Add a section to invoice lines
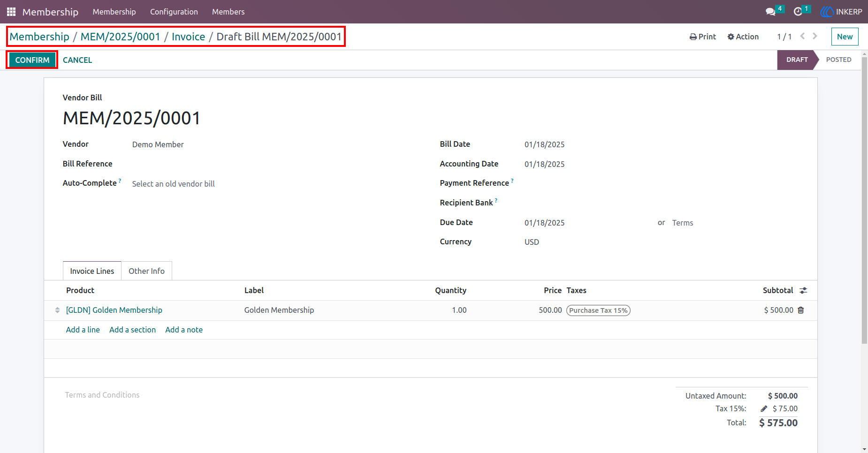868x453 pixels. (132, 330)
